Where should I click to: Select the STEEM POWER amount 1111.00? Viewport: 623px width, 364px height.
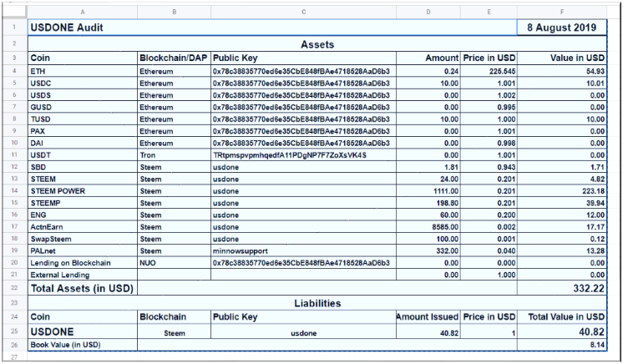pyautogui.click(x=428, y=190)
